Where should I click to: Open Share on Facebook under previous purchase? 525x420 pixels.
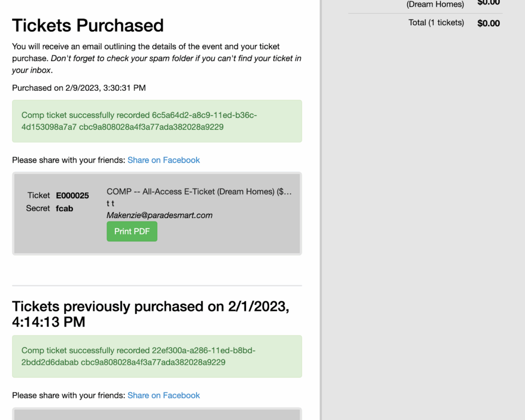pyautogui.click(x=164, y=395)
